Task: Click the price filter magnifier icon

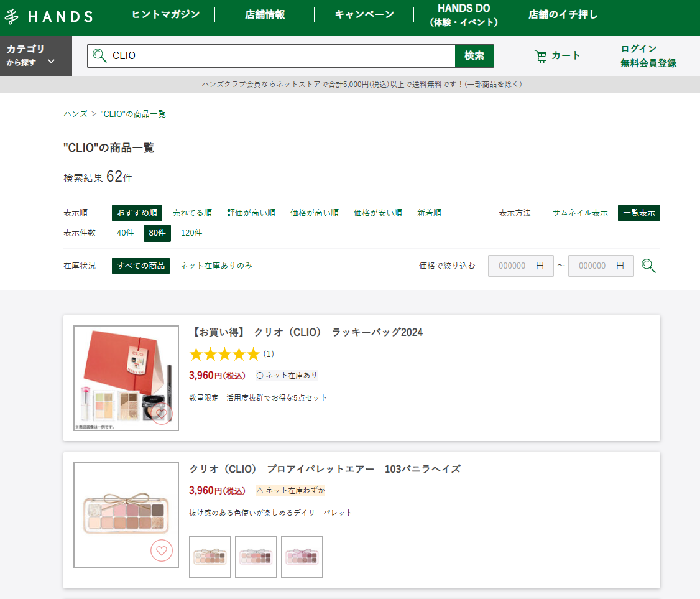Action: pyautogui.click(x=648, y=266)
